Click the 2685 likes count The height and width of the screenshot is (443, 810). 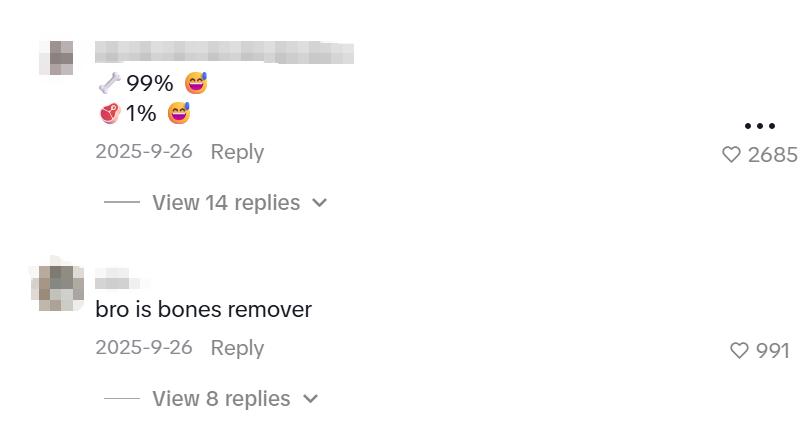coord(773,154)
